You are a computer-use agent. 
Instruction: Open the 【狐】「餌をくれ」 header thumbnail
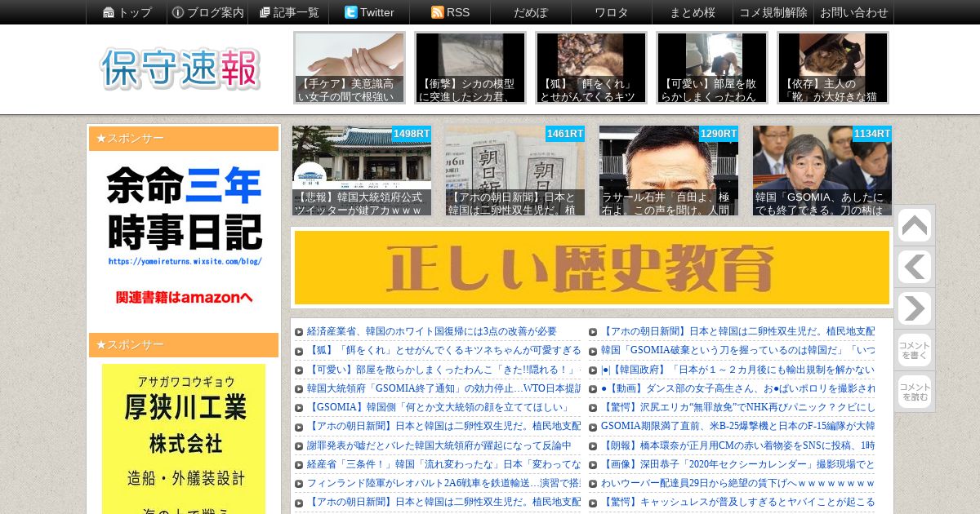pyautogui.click(x=591, y=68)
